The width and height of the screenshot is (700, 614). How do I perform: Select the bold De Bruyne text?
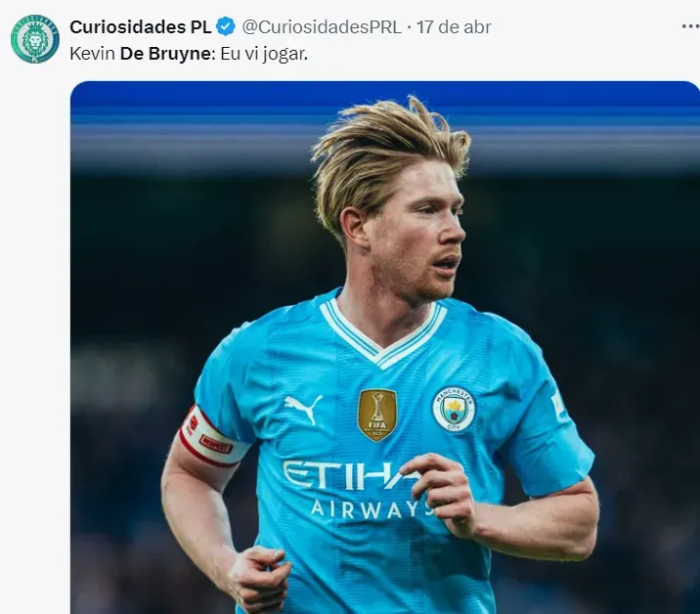point(165,54)
